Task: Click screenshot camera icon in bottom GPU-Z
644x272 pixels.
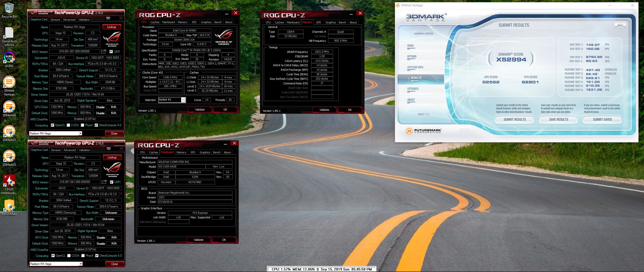Action: [x=109, y=149]
